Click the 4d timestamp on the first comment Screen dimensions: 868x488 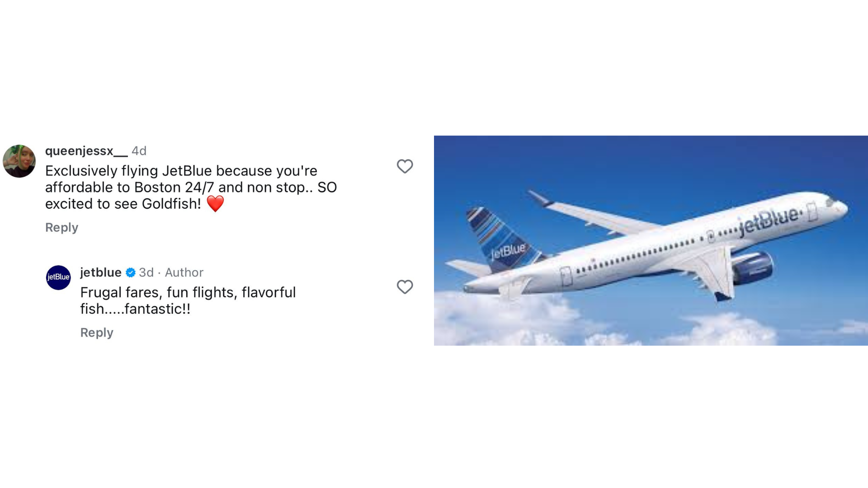click(139, 151)
